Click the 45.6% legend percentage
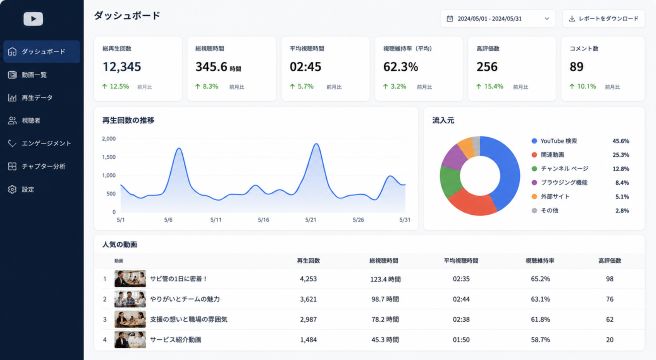 click(x=621, y=141)
